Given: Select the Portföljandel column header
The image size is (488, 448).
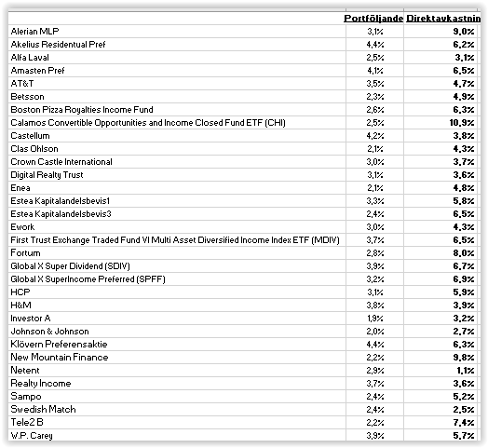Looking at the screenshot, I should (374, 19).
